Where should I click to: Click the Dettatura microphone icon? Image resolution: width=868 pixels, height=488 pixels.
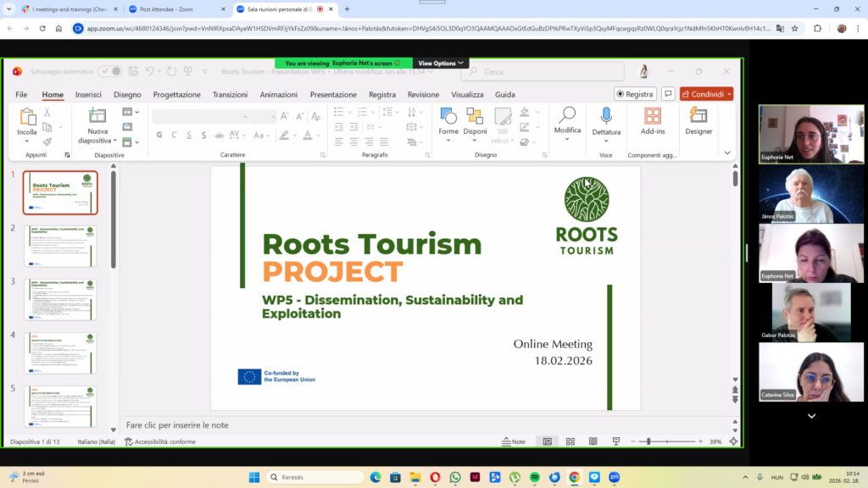click(x=606, y=116)
